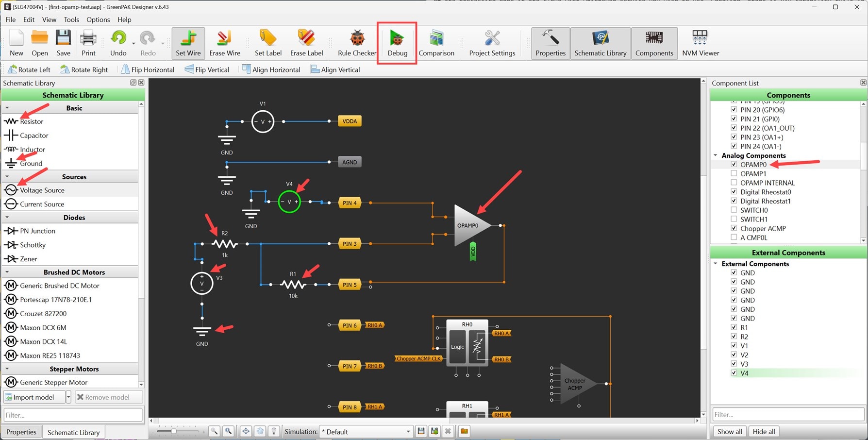Toggle the Properties panel from toolbar
The height and width of the screenshot is (440, 868).
pyautogui.click(x=551, y=43)
